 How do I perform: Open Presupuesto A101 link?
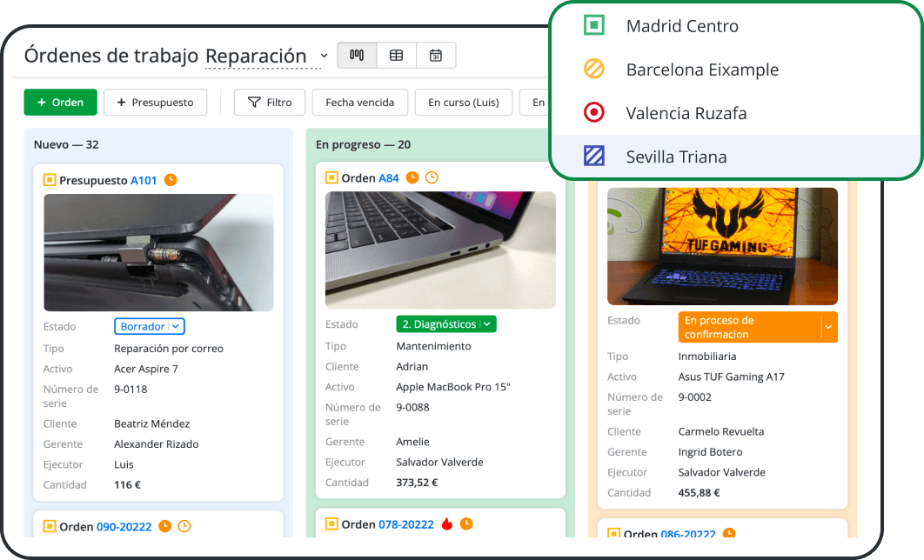pos(144,180)
